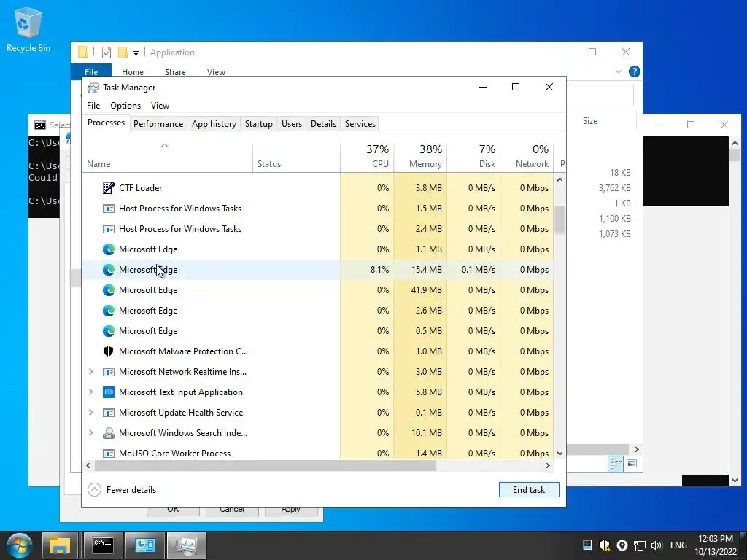The width and height of the screenshot is (747, 560).
Task: Click the Microsoft Malware Protection shield icon
Action: click(109, 351)
